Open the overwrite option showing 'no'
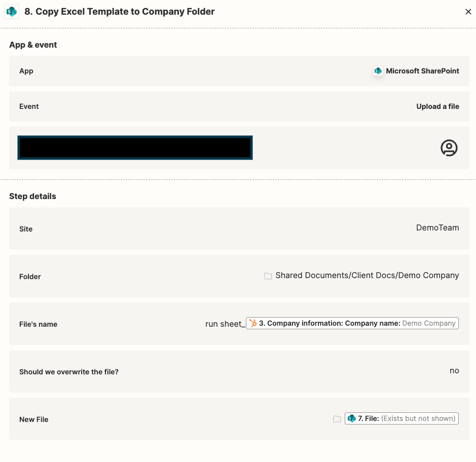 click(239, 371)
